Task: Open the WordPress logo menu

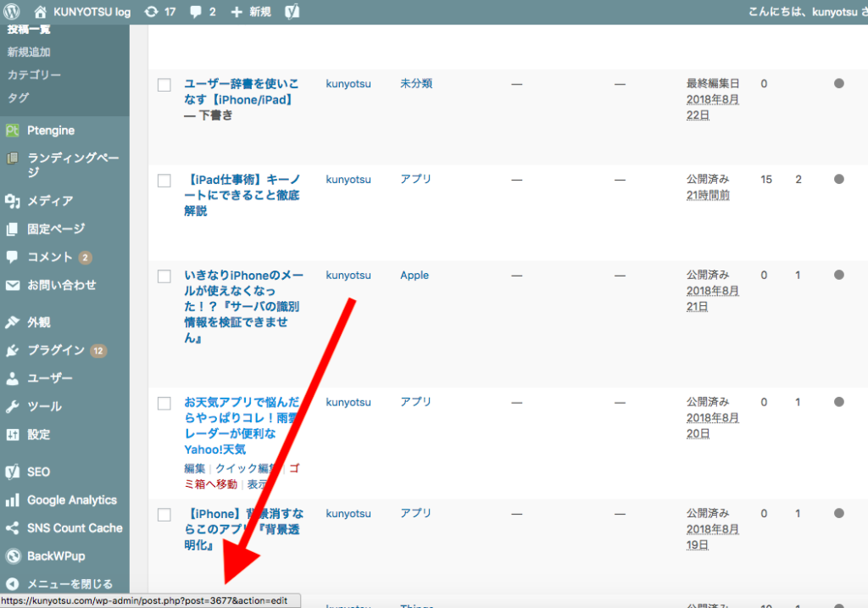Action: pos(12,11)
